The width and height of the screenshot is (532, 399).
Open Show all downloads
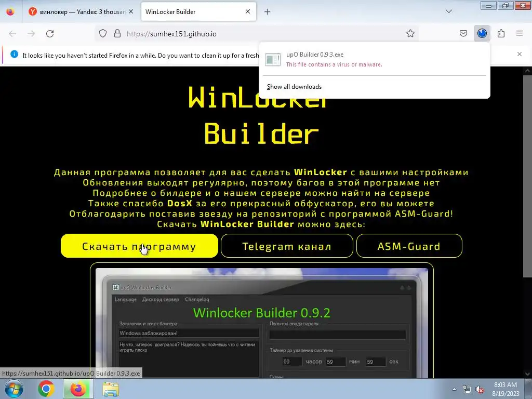pos(294,87)
